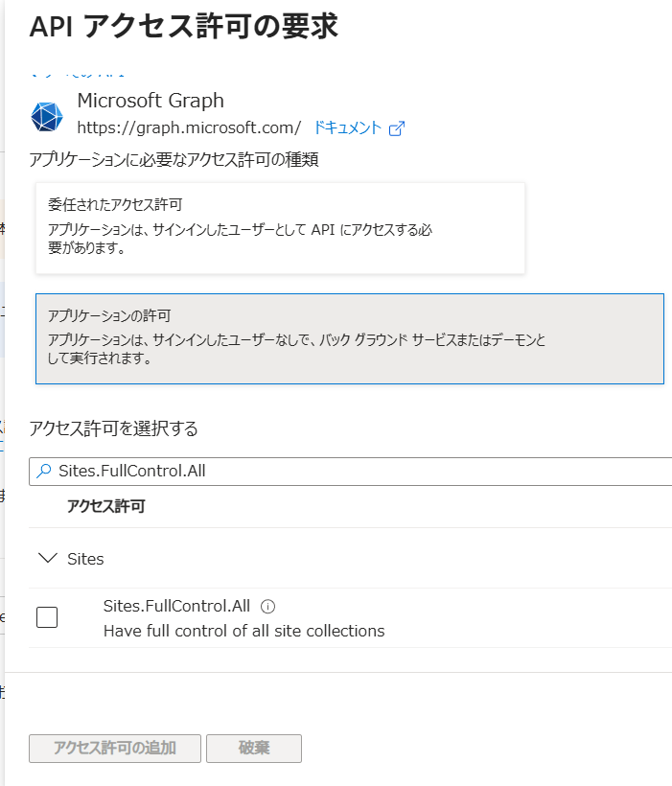
Task: Click the アクセス許可 column header
Action: (x=106, y=506)
